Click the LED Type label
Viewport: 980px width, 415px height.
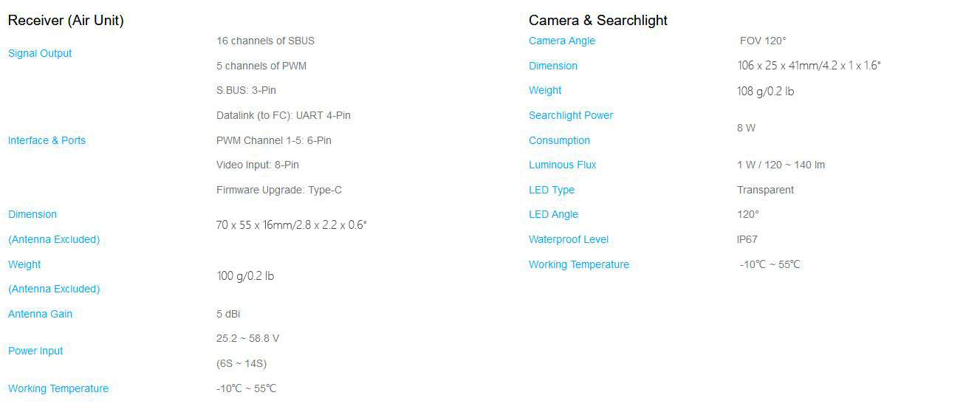coord(551,190)
